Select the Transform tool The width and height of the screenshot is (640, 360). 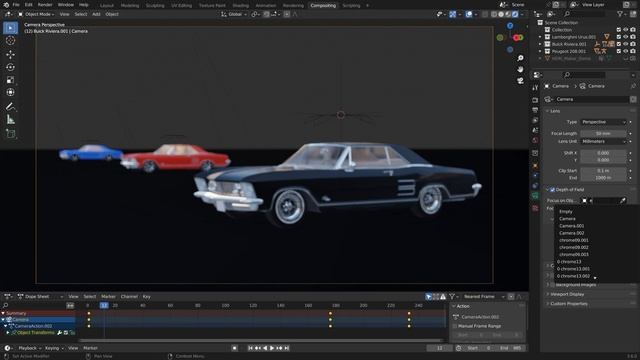coord(11,92)
